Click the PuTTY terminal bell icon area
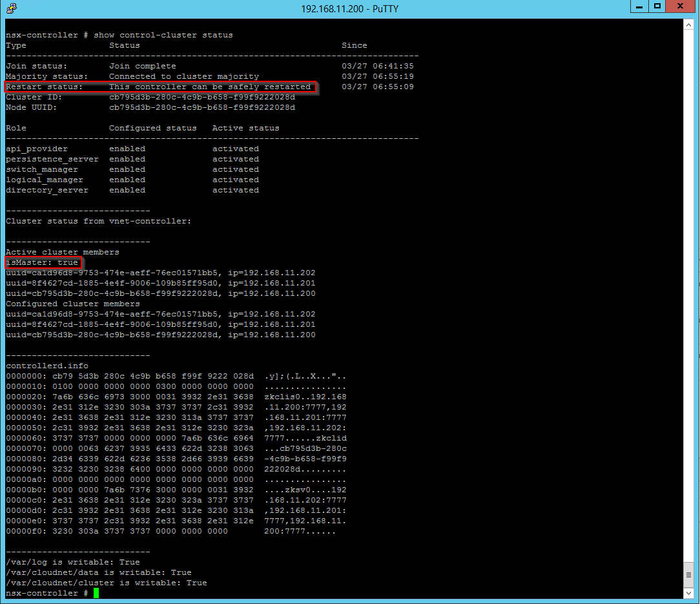 (x=12, y=9)
